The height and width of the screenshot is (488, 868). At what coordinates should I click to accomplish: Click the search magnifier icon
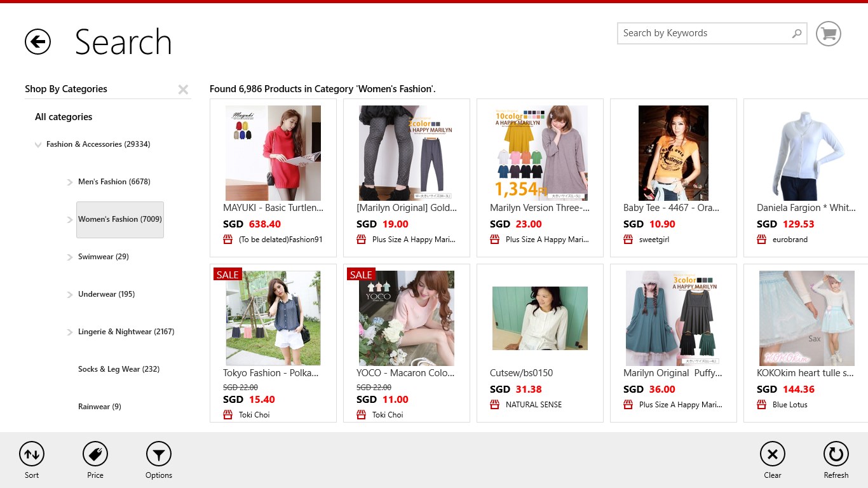coord(796,32)
